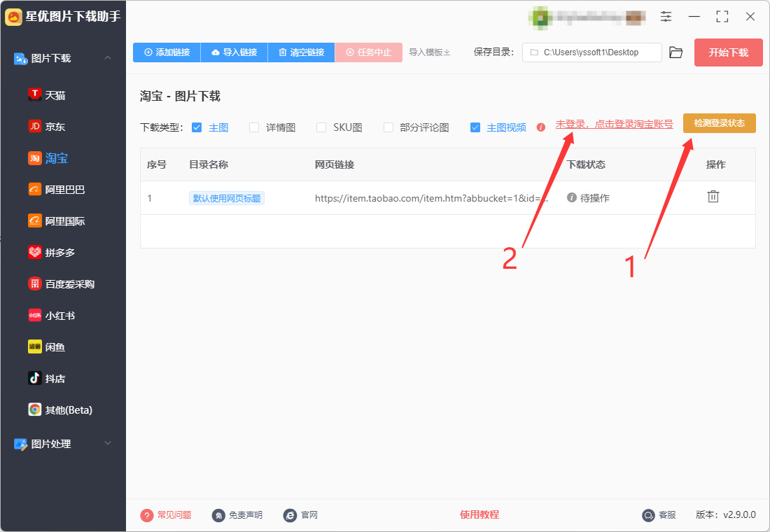Click the 添加链接 button

(x=167, y=52)
